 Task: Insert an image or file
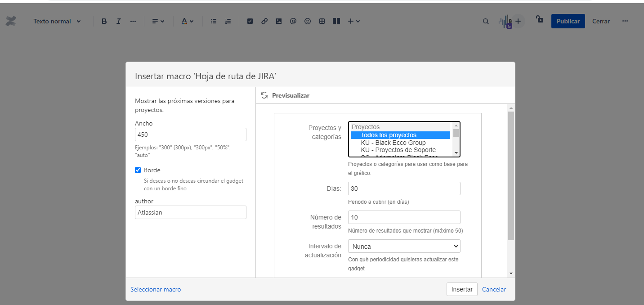(x=279, y=21)
